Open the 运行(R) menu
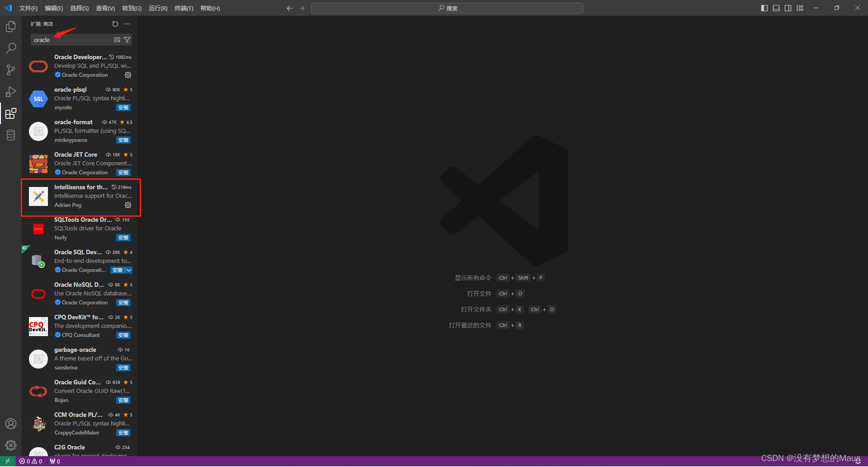868x467 pixels. pyautogui.click(x=158, y=8)
